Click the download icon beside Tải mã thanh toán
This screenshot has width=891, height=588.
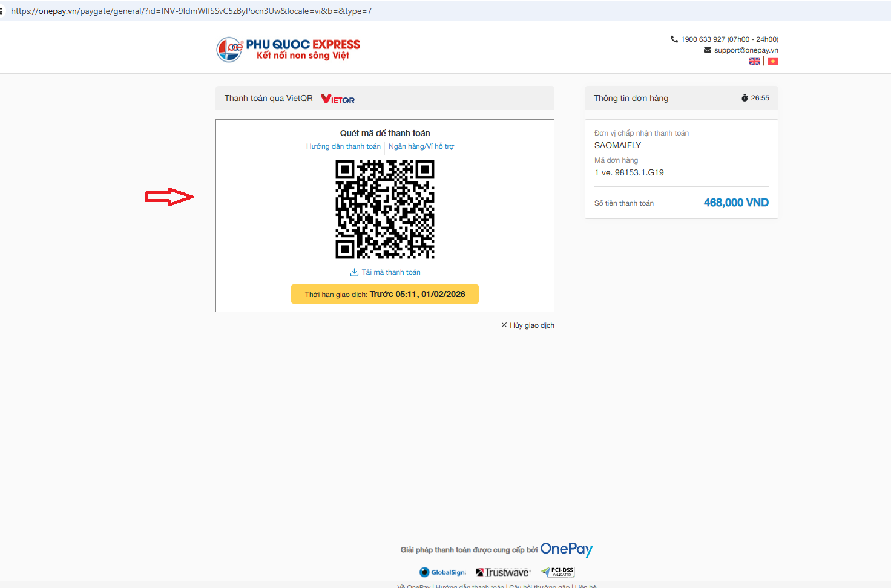[354, 272]
